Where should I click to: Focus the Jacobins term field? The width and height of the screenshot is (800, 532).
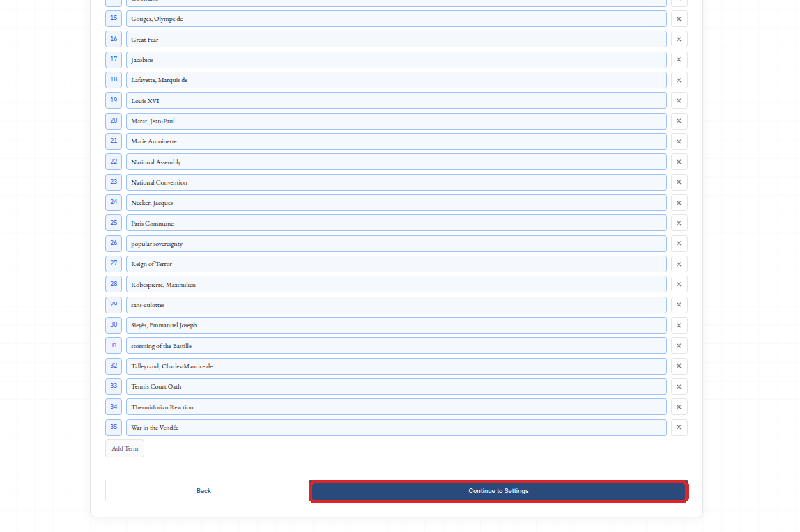point(397,60)
